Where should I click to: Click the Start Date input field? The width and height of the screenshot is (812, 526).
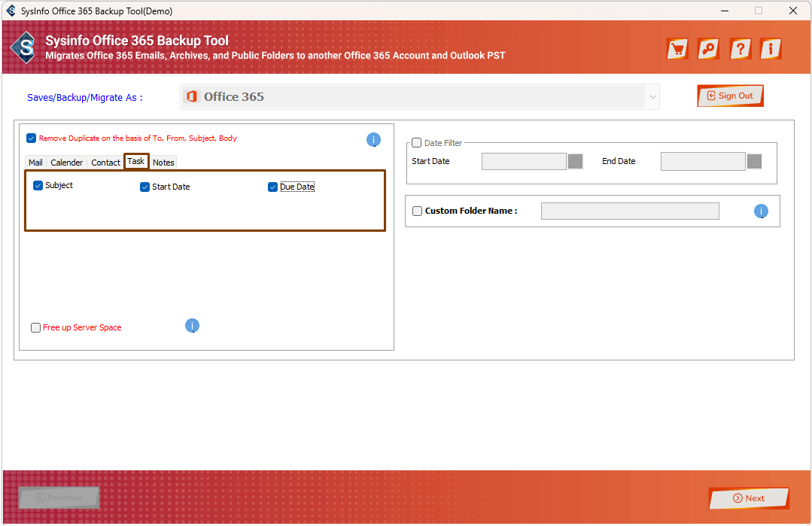(524, 162)
